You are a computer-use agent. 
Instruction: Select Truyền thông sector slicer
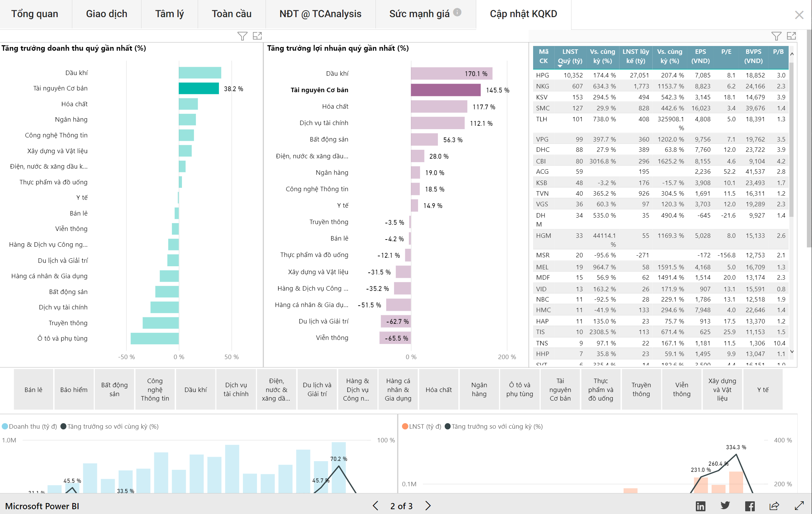pos(641,390)
